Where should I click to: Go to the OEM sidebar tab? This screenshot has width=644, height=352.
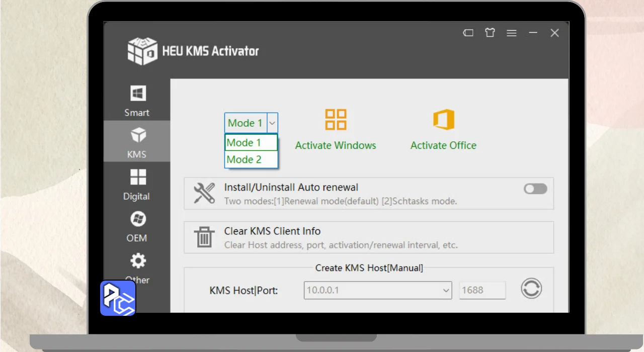coord(137,226)
